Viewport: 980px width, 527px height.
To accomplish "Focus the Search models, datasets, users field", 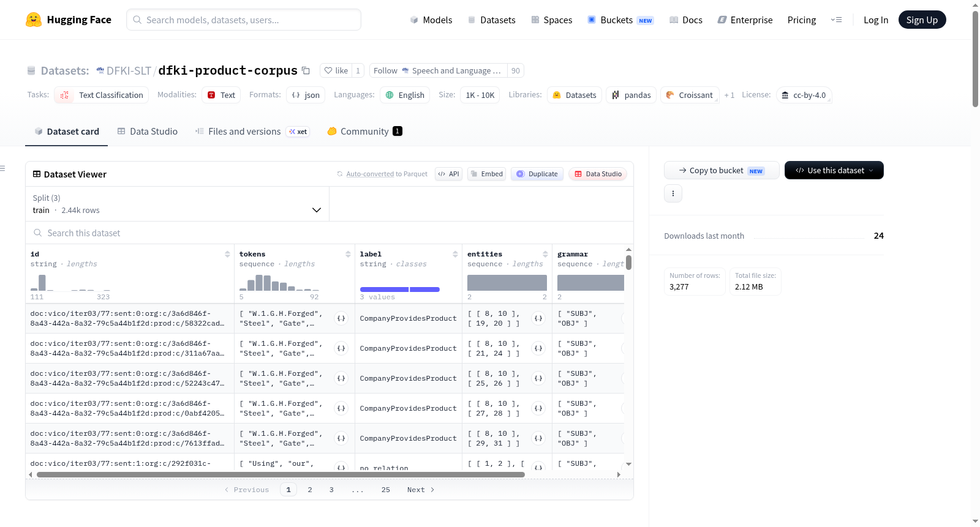I will (244, 20).
